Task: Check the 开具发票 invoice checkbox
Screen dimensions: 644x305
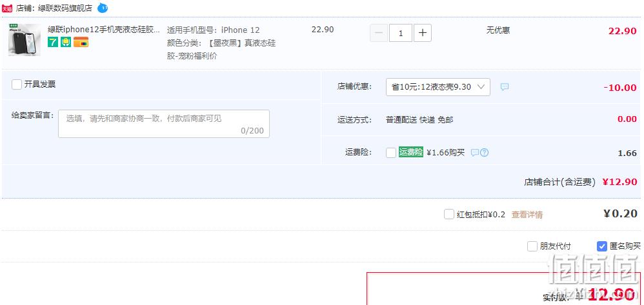Action: (x=17, y=84)
